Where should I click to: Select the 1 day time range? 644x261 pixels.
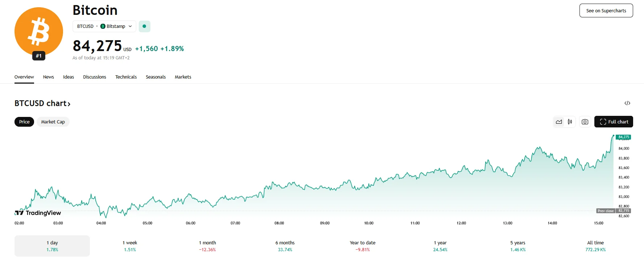52,246
